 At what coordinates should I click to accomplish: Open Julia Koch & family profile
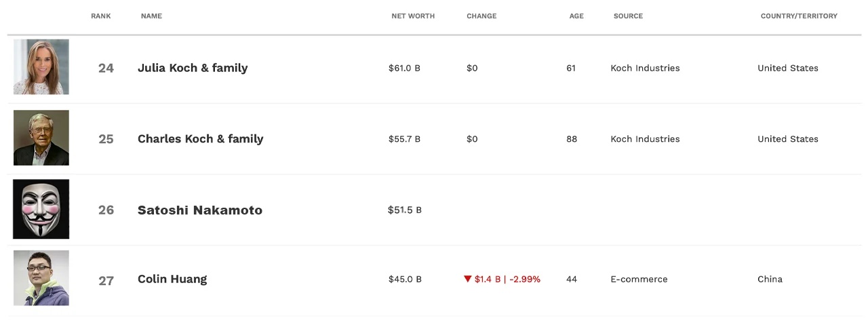coord(193,68)
